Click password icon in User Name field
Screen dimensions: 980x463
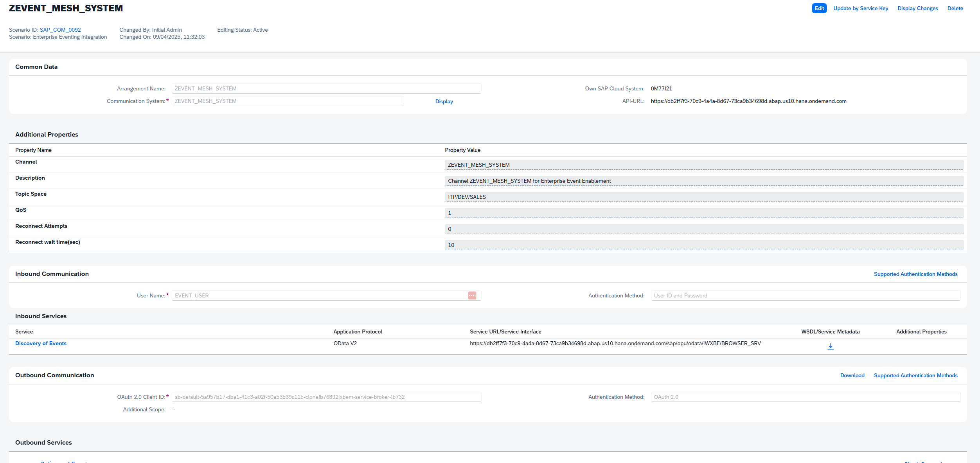coord(472,295)
